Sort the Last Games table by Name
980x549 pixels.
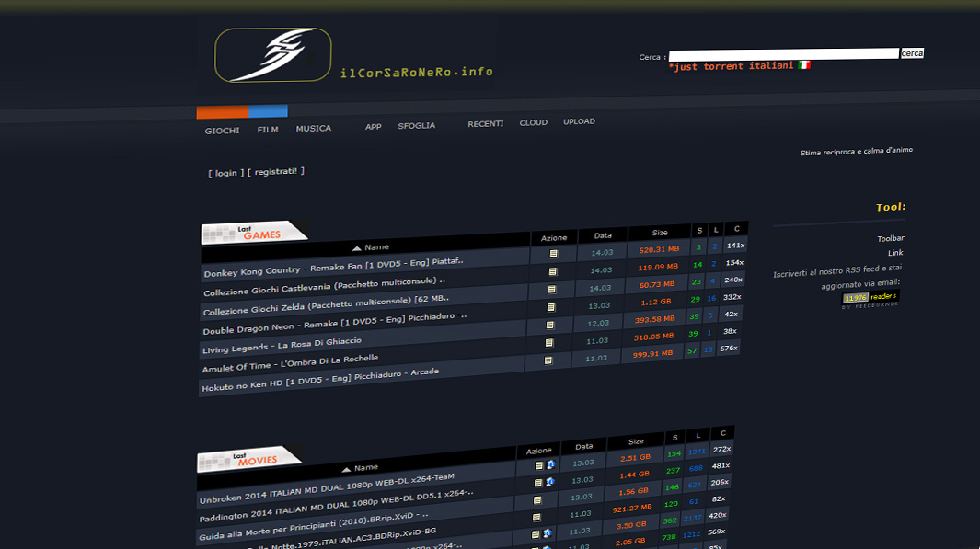(371, 247)
